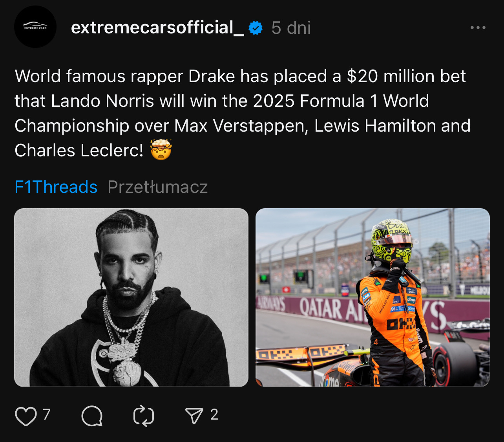The width and height of the screenshot is (504, 442).
Task: Click "Charles Leclerc!" in the post text
Action: click(x=79, y=150)
